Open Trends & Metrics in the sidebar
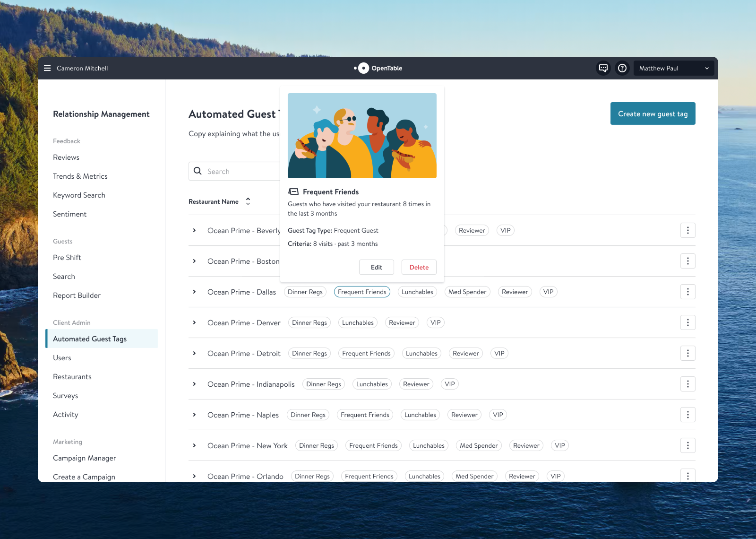Viewport: 756px width, 539px height. click(x=80, y=176)
